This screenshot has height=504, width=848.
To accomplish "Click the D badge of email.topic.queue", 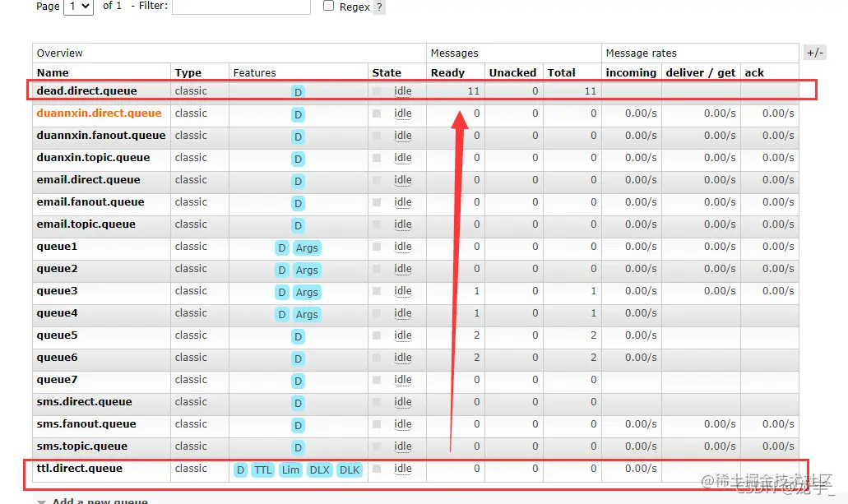I will pos(298,225).
